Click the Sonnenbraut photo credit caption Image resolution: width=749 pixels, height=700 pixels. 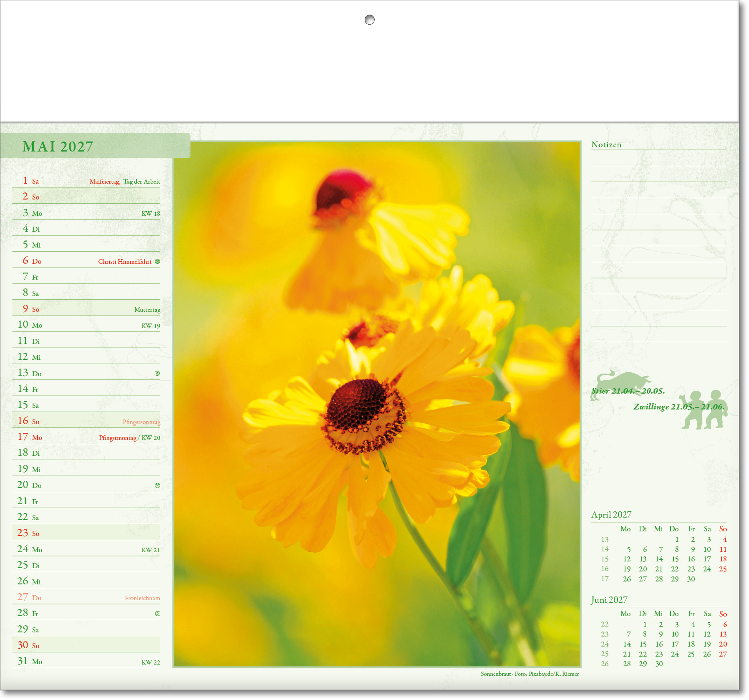tap(530, 674)
